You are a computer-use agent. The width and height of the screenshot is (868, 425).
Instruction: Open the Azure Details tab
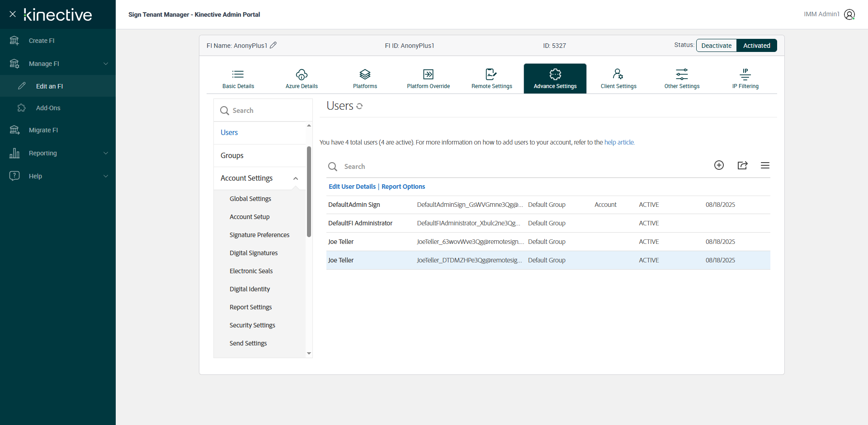[x=302, y=79]
